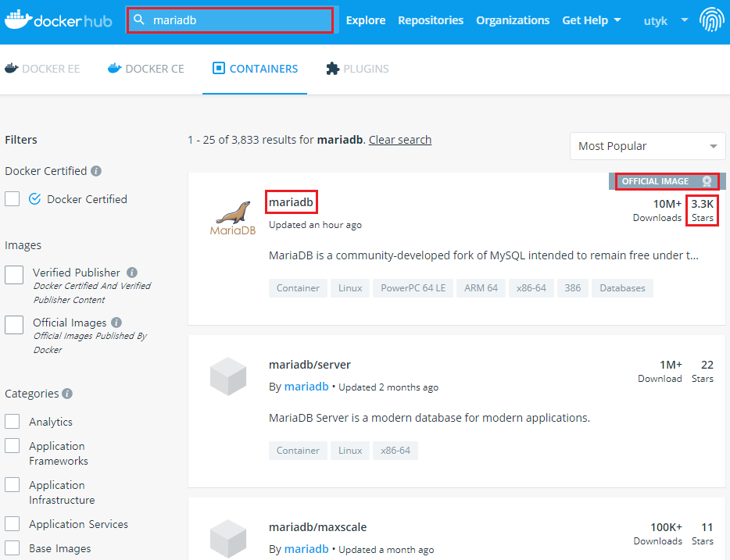Tick the Analytics category checkbox
This screenshot has height=560, width=730.
coord(12,422)
